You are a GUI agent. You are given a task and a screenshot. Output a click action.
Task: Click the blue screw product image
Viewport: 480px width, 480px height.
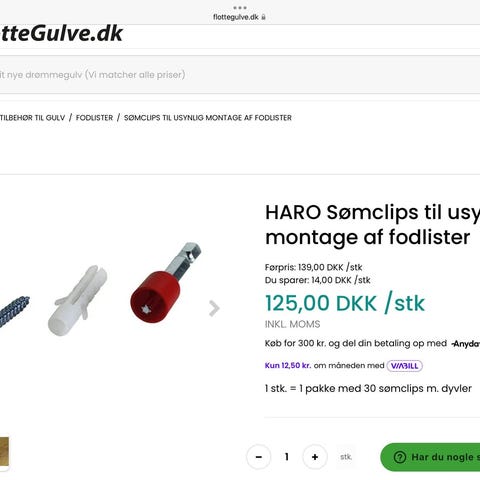(14, 311)
